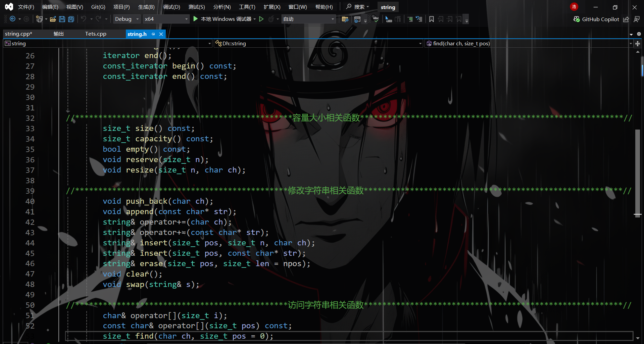Click the Visual Studio logo icon
This screenshot has height=344, width=644.
coord(9,7)
